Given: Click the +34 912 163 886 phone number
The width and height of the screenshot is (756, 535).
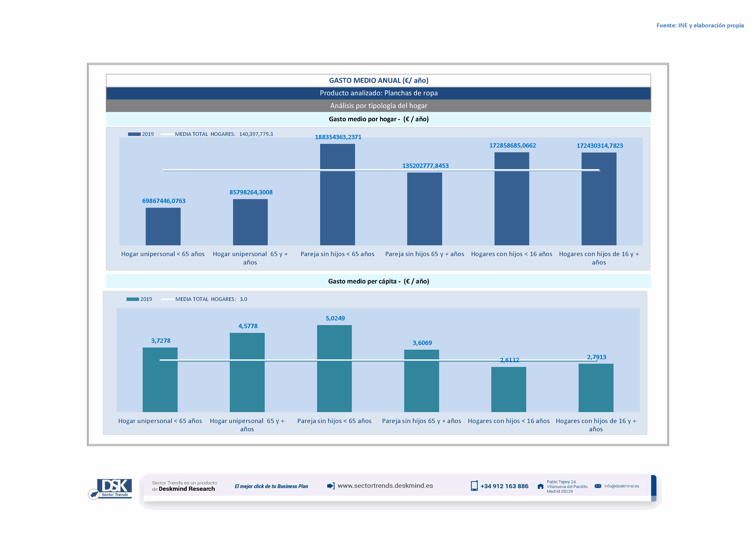Looking at the screenshot, I should (x=504, y=486).
